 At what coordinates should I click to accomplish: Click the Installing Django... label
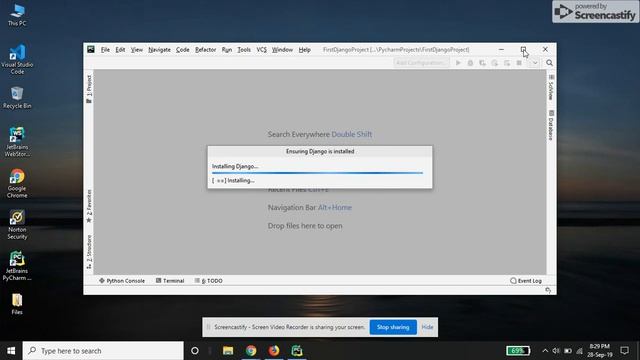click(235, 167)
